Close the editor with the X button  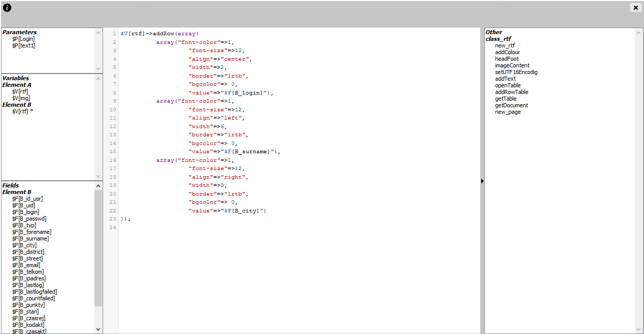(x=635, y=8)
